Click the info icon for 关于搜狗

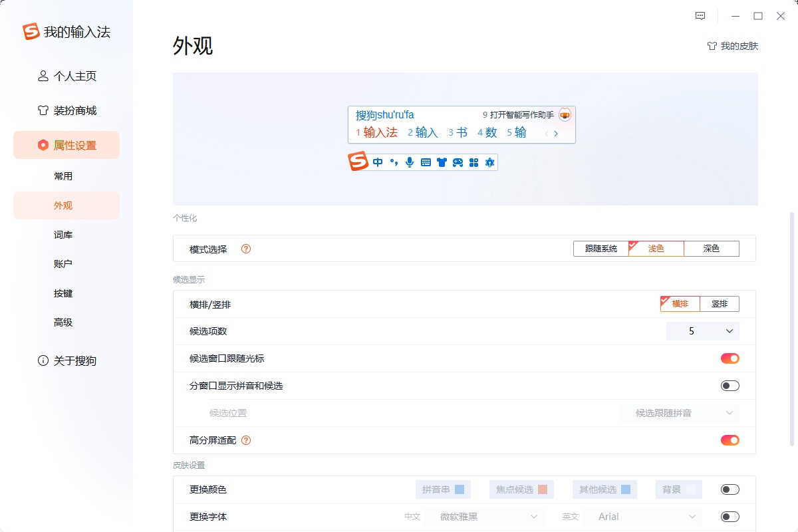(43, 360)
